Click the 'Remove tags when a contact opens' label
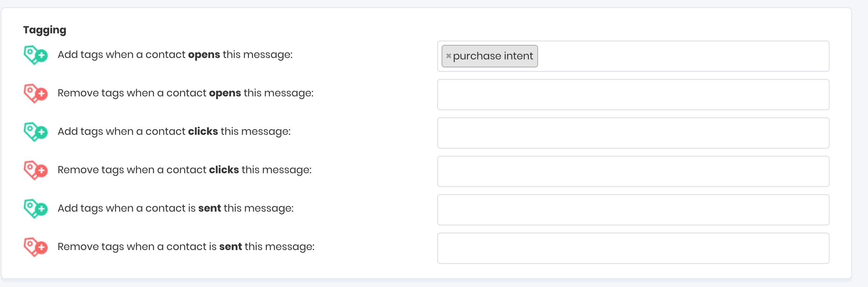The height and width of the screenshot is (287, 868). pos(185,93)
